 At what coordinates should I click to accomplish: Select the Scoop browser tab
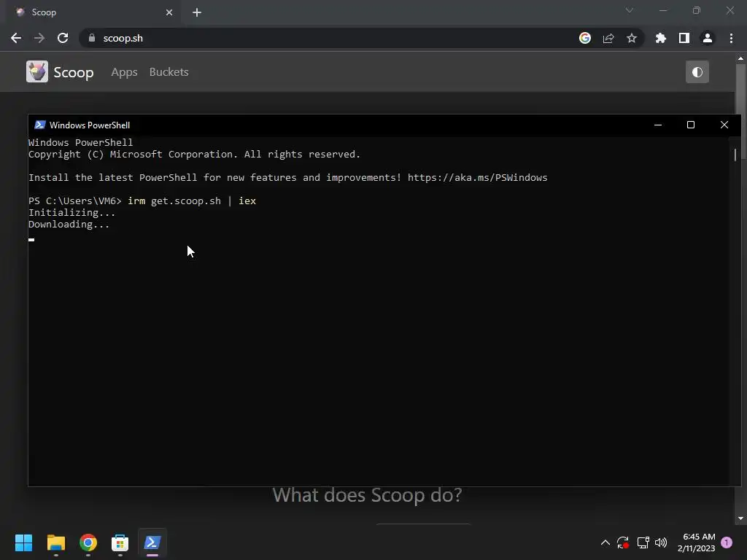click(93, 12)
